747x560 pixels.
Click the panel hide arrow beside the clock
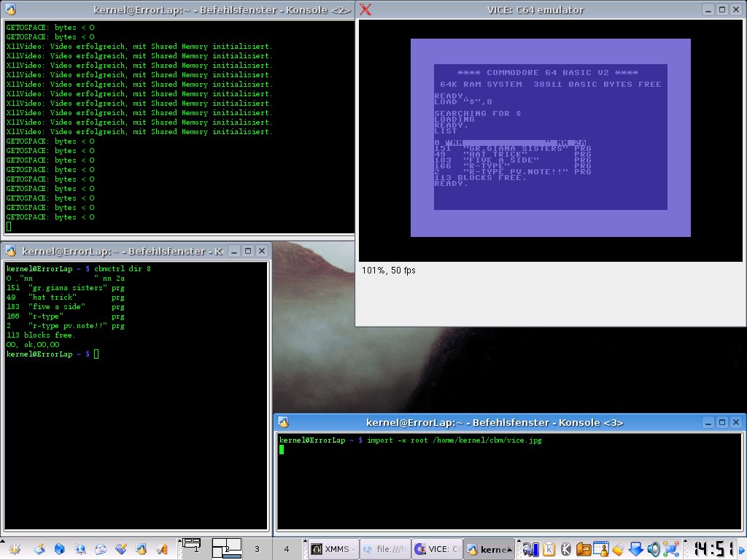click(742, 549)
